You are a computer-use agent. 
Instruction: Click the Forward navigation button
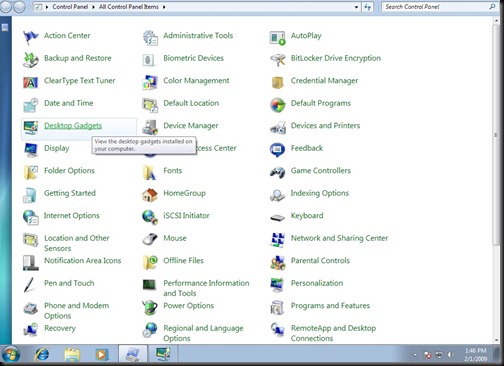pyautogui.click(x=19, y=7)
